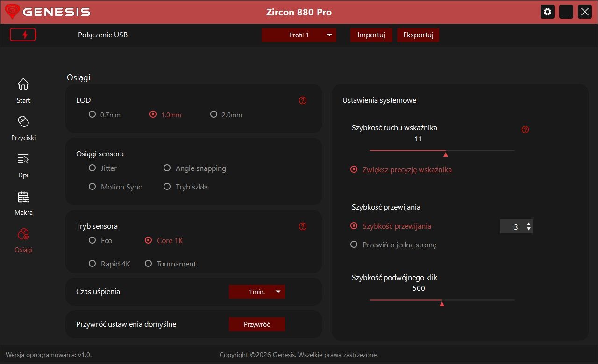The image size is (598, 364).
Task: Go to the Przyciski buttons section
Action: point(23,128)
